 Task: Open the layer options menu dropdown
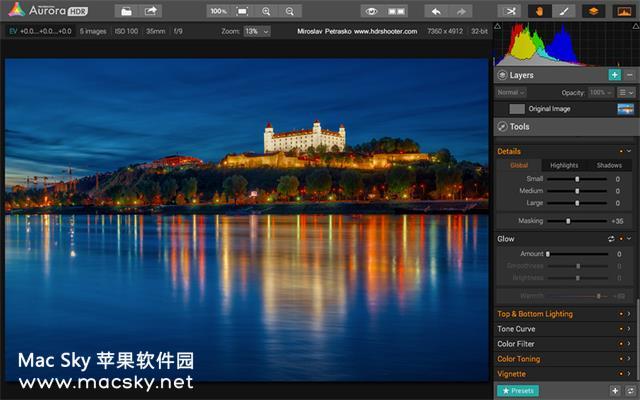[626, 92]
